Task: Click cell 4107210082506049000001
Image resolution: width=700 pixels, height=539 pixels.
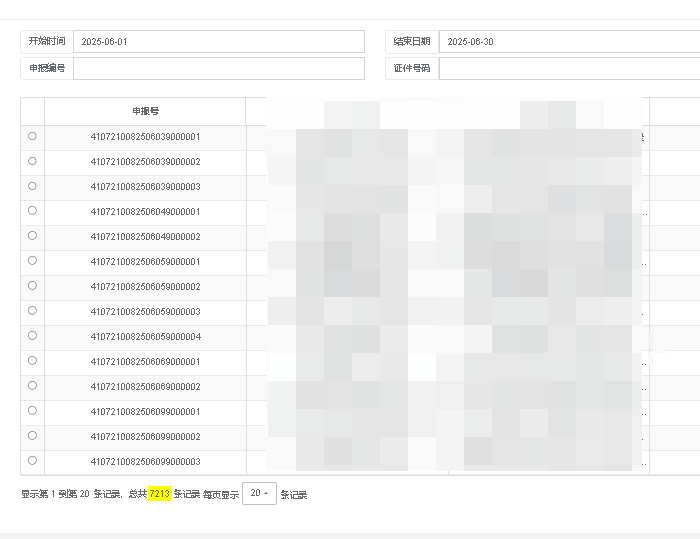Action: (146, 212)
